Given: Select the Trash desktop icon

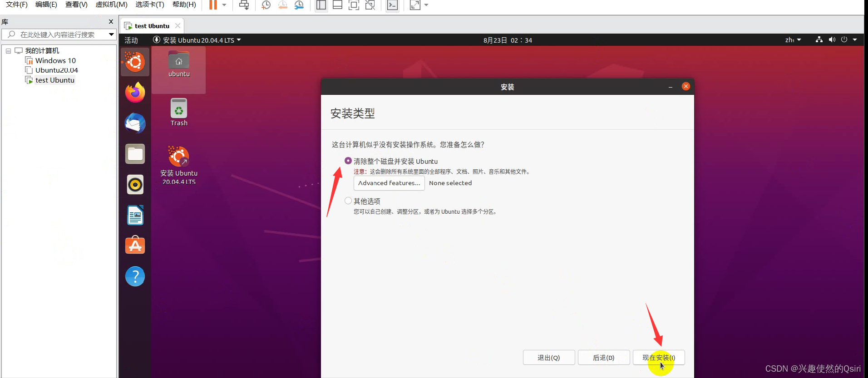Looking at the screenshot, I should click(x=179, y=113).
